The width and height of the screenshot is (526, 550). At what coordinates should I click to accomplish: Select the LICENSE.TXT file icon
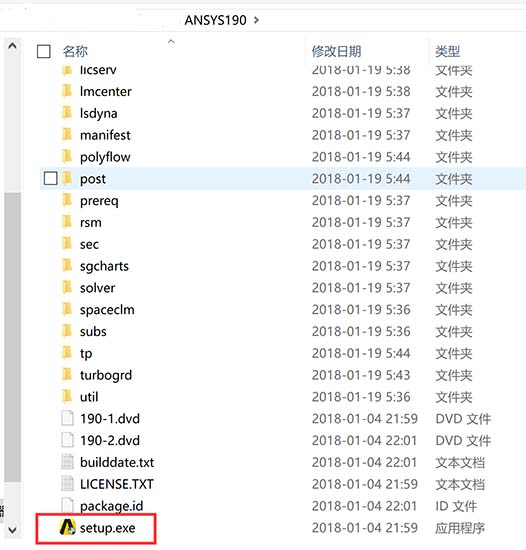67,484
